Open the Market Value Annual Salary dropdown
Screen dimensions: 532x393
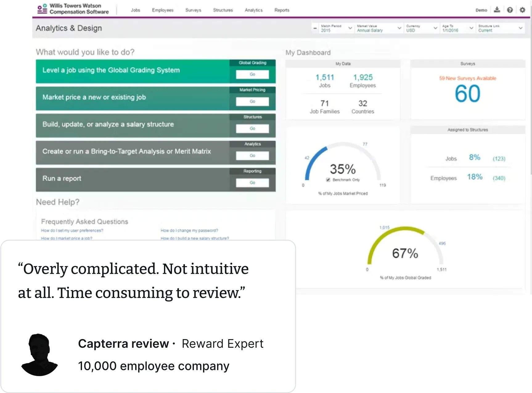(x=379, y=28)
